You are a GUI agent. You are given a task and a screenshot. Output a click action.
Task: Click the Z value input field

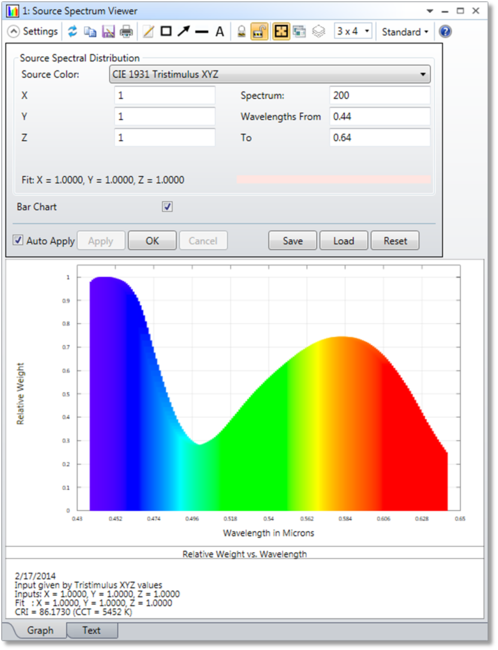(165, 138)
